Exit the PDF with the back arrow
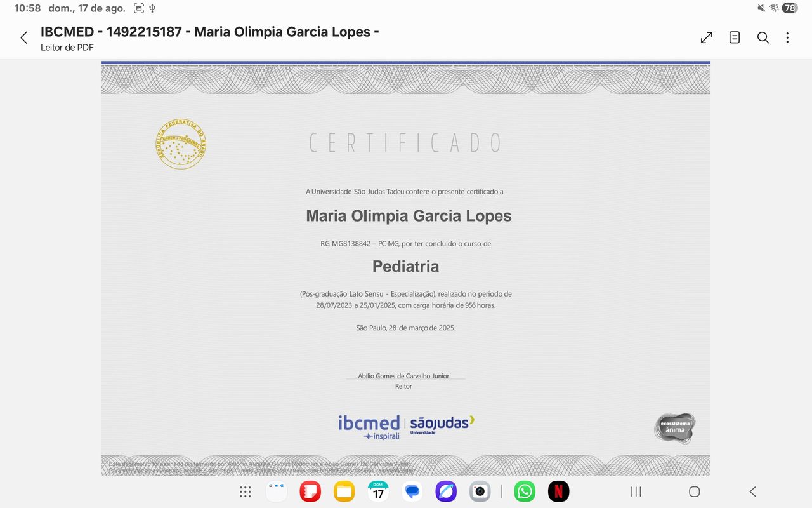This screenshot has width=812, height=508. (23, 37)
